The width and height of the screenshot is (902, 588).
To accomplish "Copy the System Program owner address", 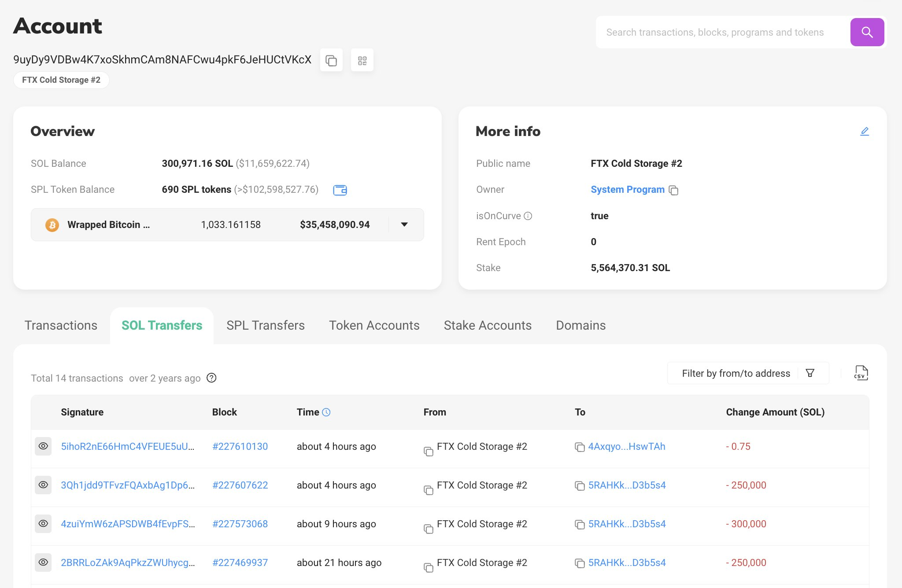I will (x=673, y=190).
